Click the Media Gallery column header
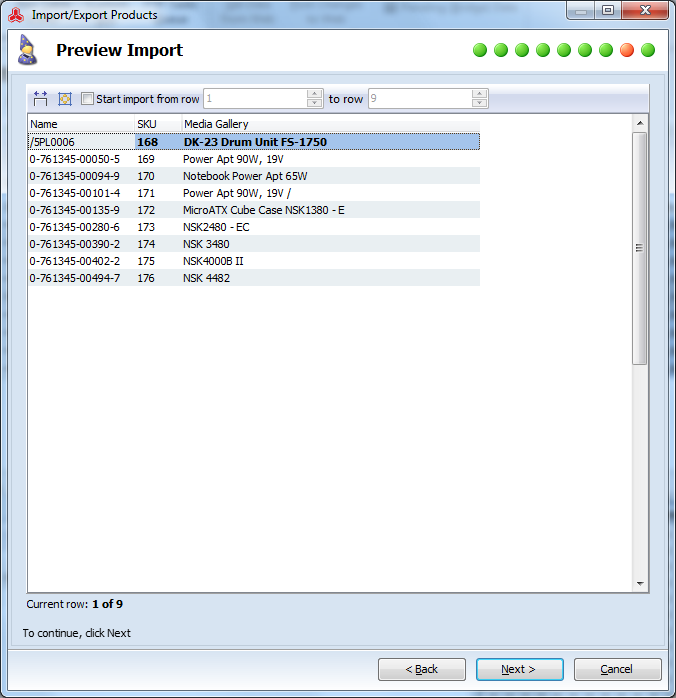 click(331, 124)
